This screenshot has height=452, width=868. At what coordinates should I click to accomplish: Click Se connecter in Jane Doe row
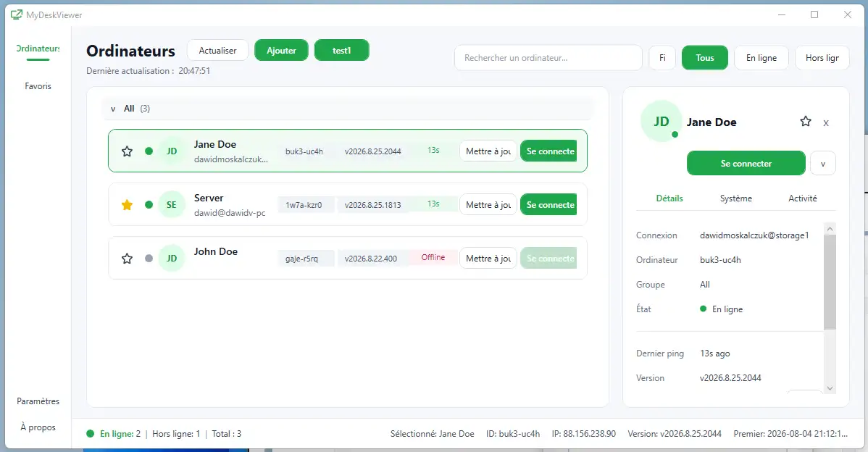click(x=548, y=151)
